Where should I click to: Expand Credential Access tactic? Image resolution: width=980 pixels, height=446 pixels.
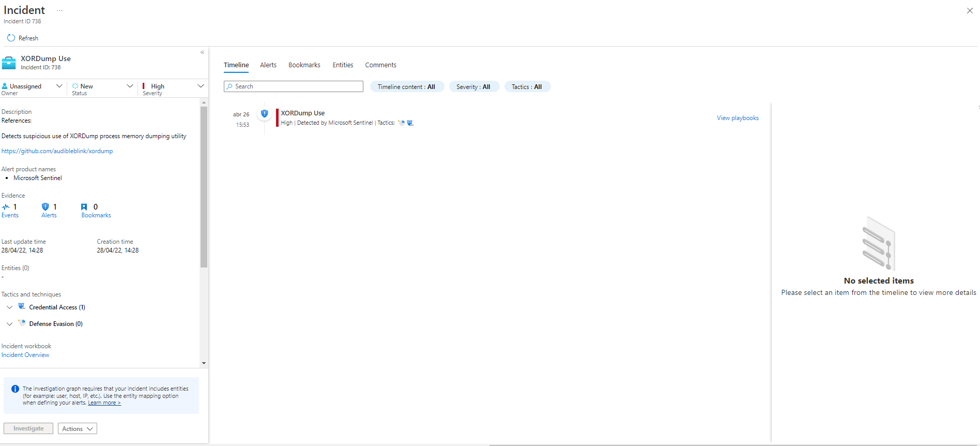tap(9, 307)
